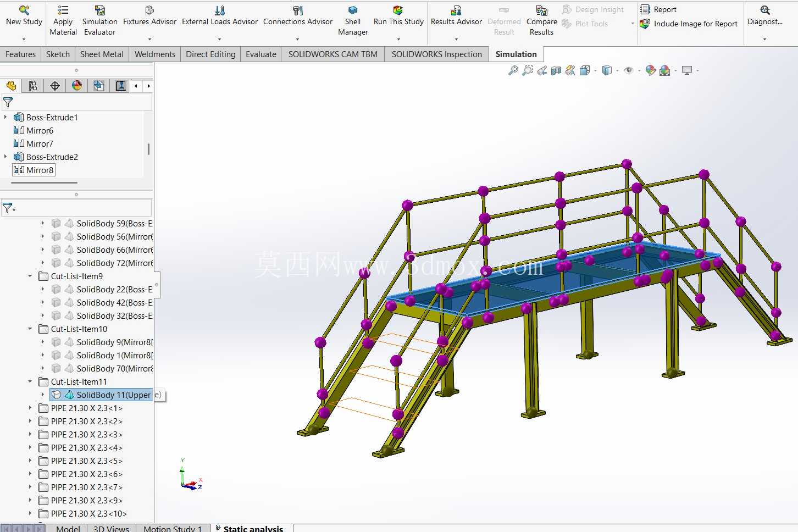The image size is (798, 532).
Task: Click View Settings monitor icon
Action: [687, 70]
